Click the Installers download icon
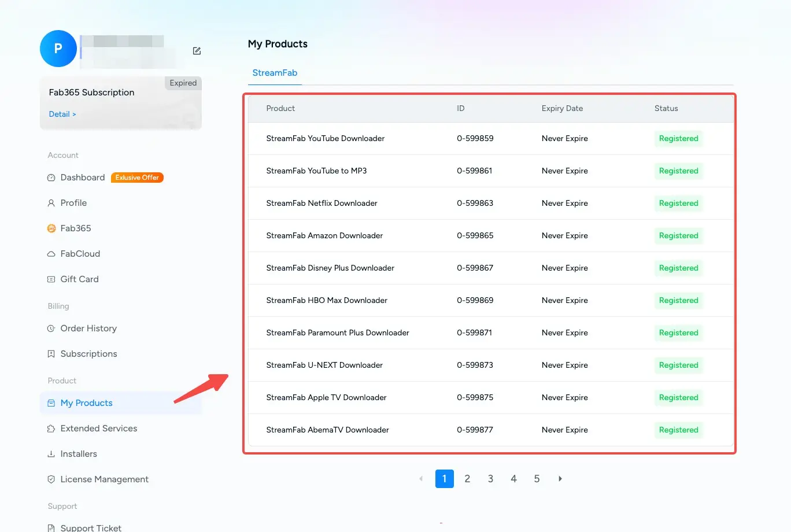The width and height of the screenshot is (791, 532). (x=51, y=454)
